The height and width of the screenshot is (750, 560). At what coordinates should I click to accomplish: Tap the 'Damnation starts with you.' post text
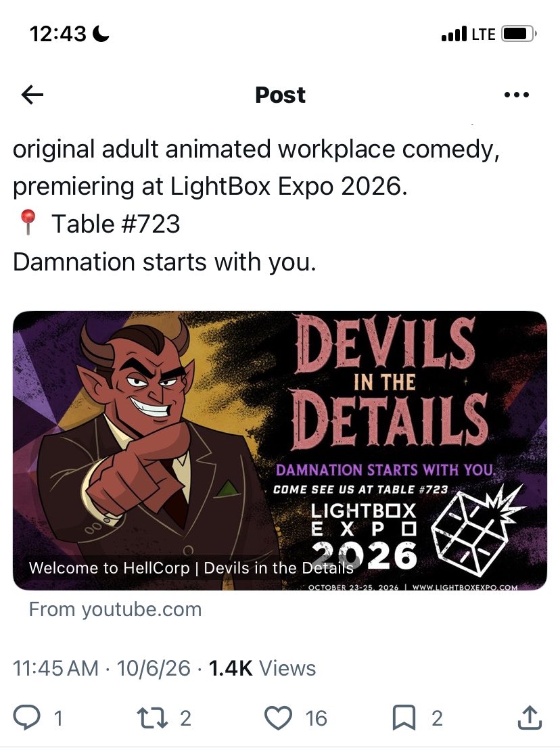coord(164,262)
